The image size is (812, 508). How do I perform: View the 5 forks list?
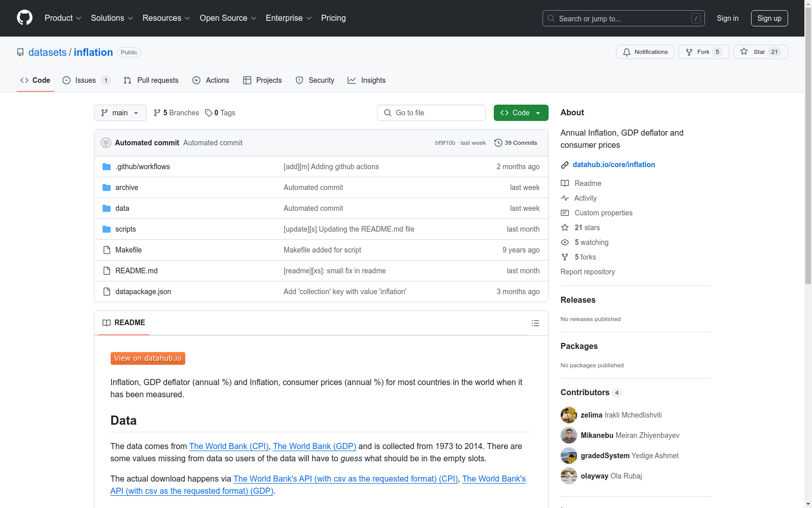(579, 257)
